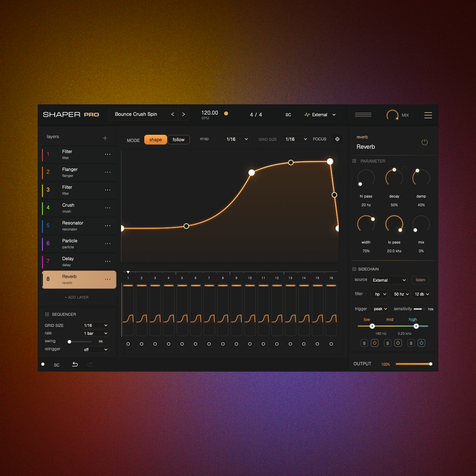Click the lo pass knob

point(394,224)
